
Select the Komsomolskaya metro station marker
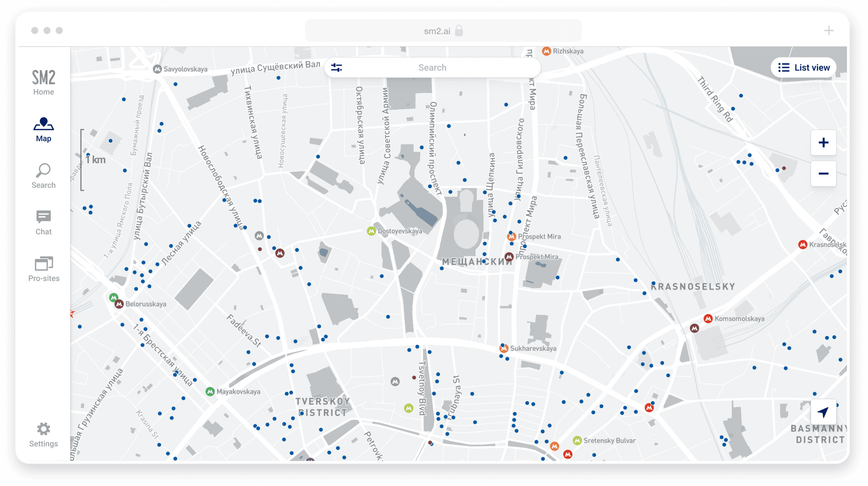tap(708, 319)
